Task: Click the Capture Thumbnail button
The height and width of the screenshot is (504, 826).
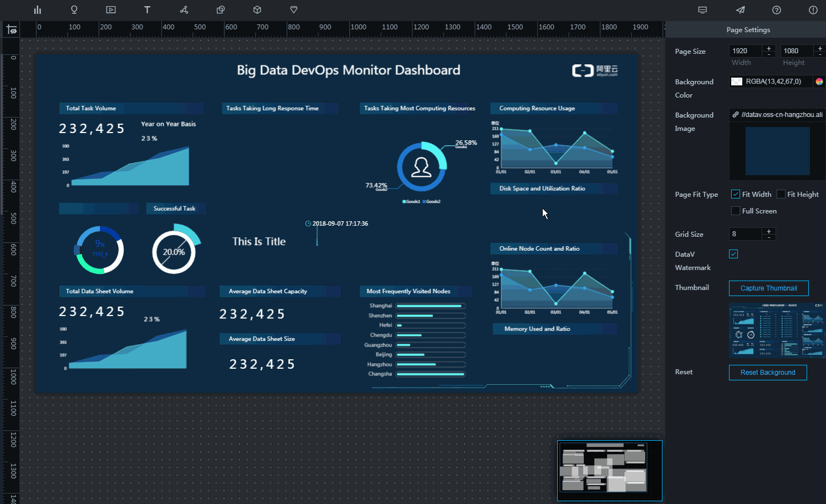Action: click(768, 288)
